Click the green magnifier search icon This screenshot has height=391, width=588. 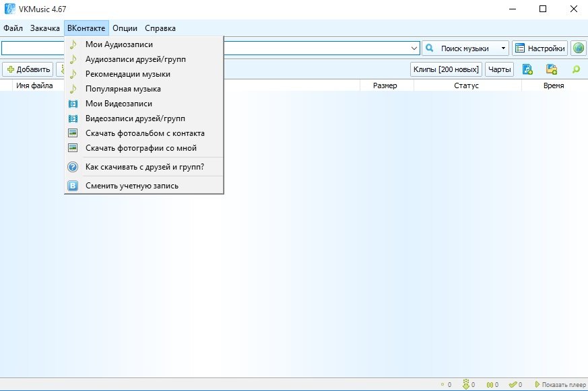coord(576,69)
